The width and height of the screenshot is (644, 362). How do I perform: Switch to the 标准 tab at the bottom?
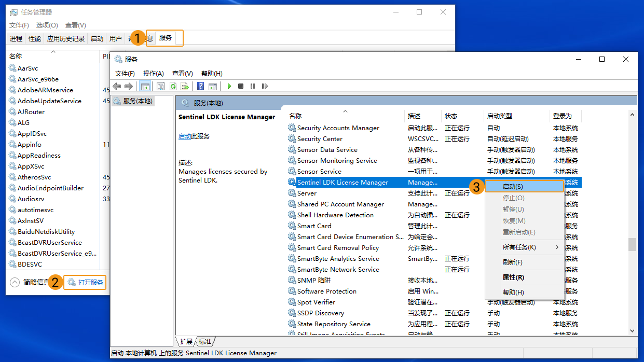point(205,341)
